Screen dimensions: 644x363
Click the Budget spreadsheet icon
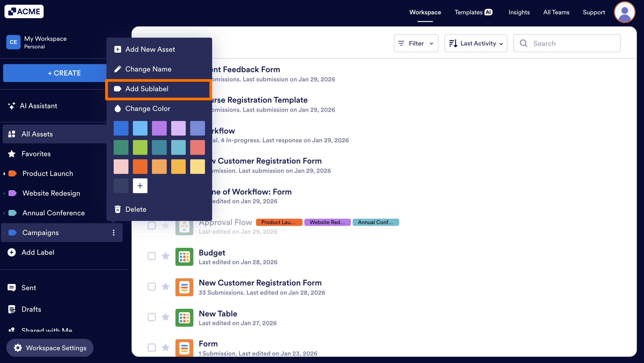coord(184,257)
